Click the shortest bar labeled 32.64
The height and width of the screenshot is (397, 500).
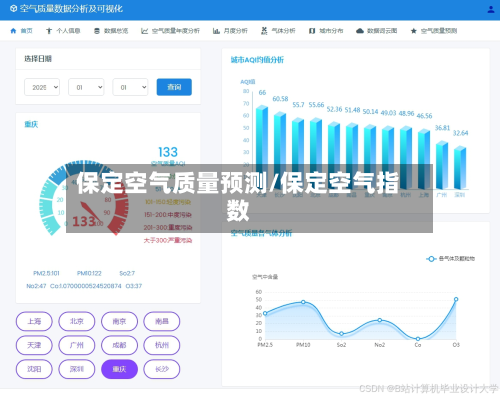[x=460, y=168]
